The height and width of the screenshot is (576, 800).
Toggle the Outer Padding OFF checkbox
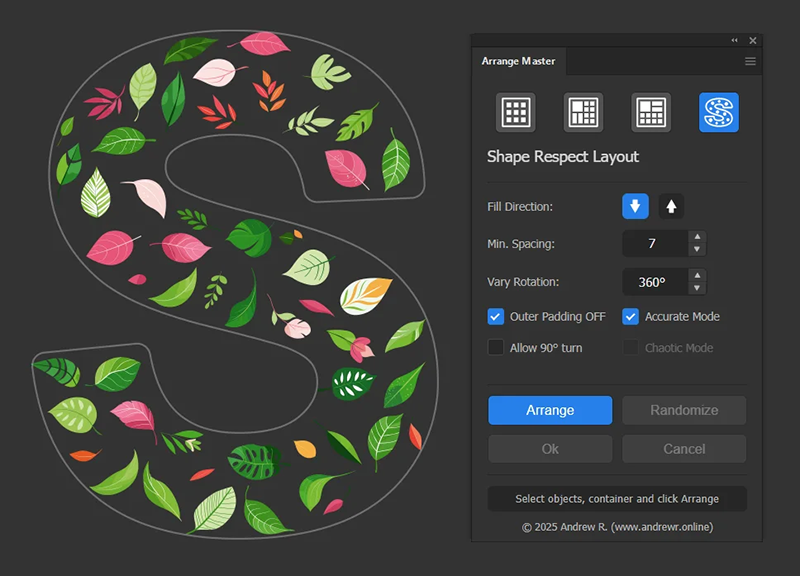[496, 317]
